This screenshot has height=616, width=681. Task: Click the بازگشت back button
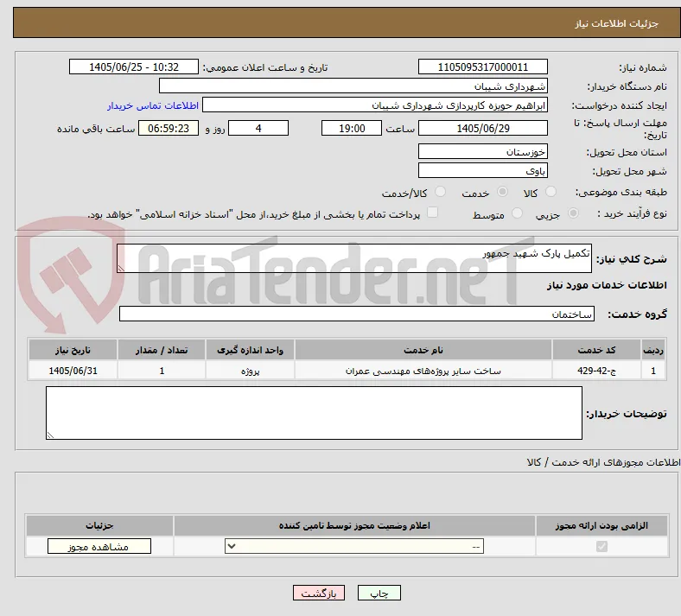click(x=319, y=594)
